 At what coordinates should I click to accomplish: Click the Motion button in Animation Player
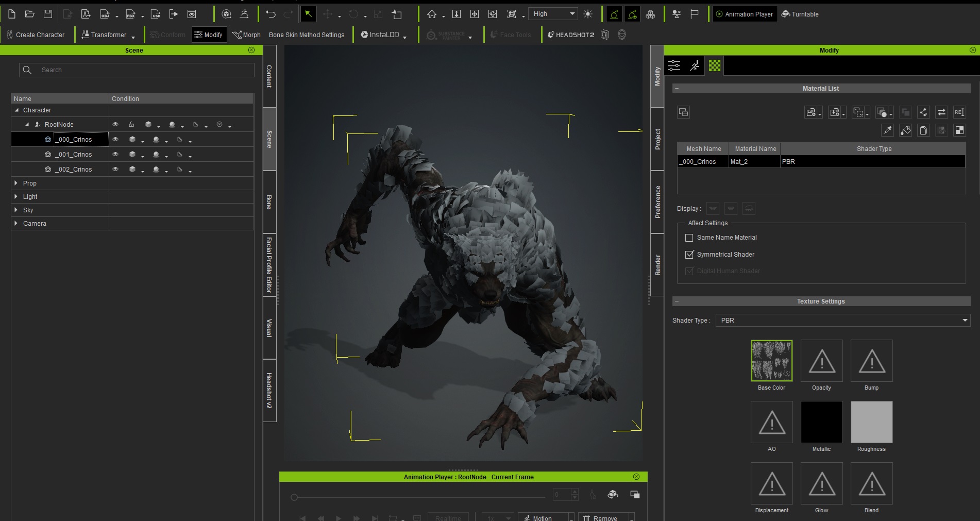(543, 518)
